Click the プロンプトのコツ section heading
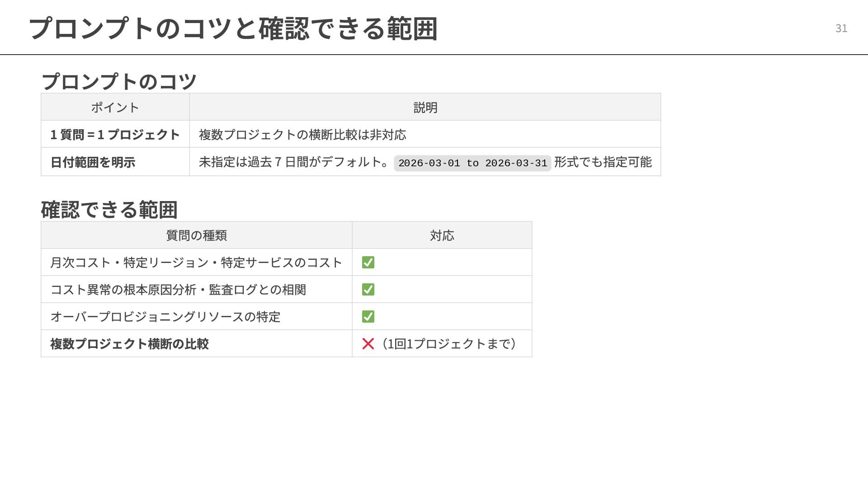 (119, 82)
